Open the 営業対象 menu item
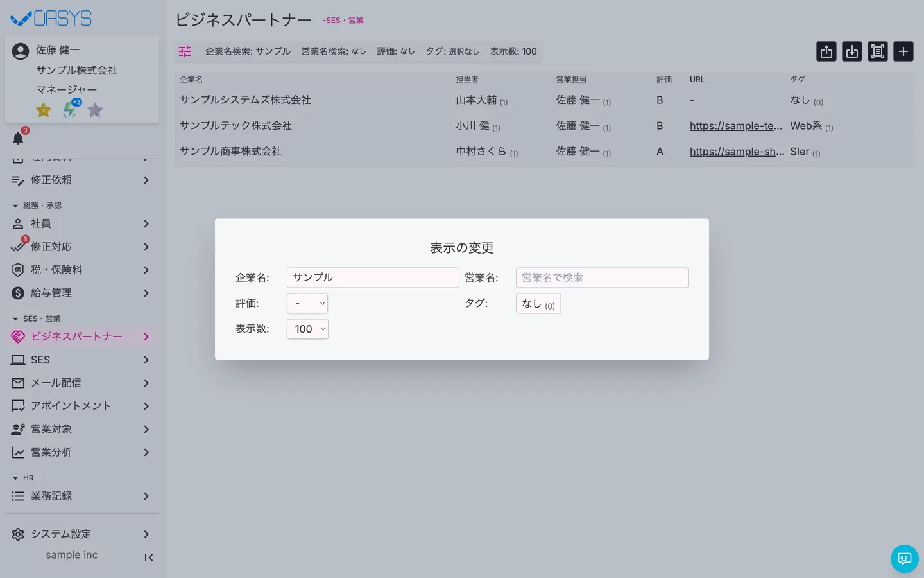This screenshot has width=924, height=578. click(82, 429)
